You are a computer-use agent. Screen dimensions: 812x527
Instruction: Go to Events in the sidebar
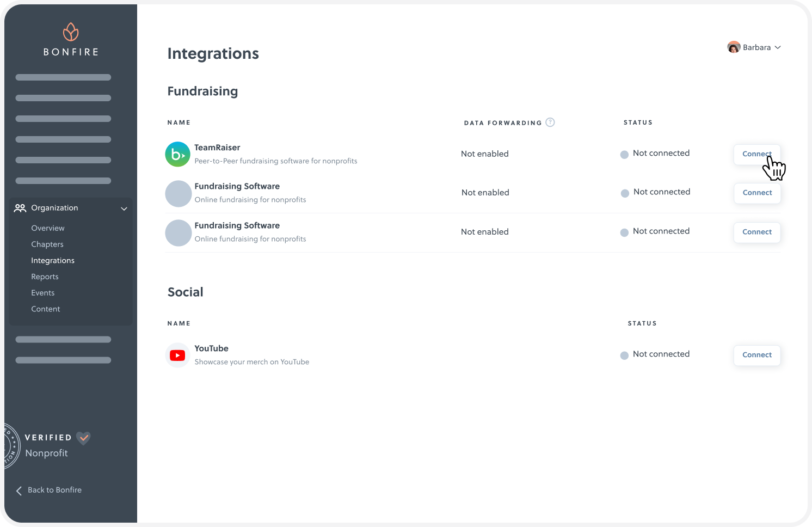click(42, 292)
